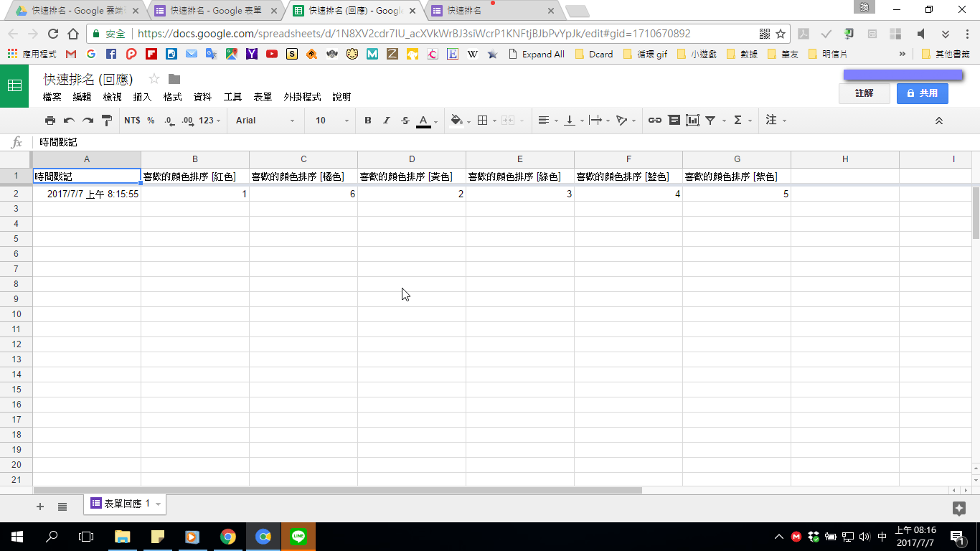The width and height of the screenshot is (980, 551).
Task: Select cell B2 containing value 1
Action: click(194, 194)
